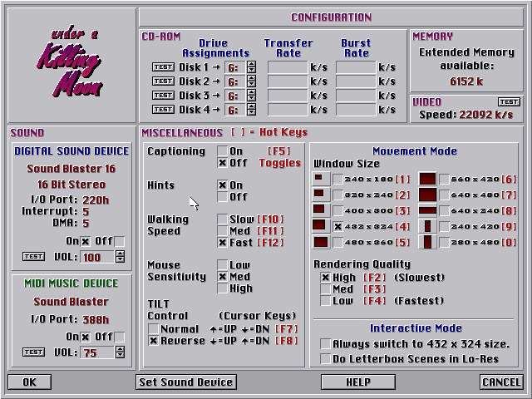Check the 640 x 480 [7] size checkbox
Screen dimensions: 532x399
coord(444,195)
